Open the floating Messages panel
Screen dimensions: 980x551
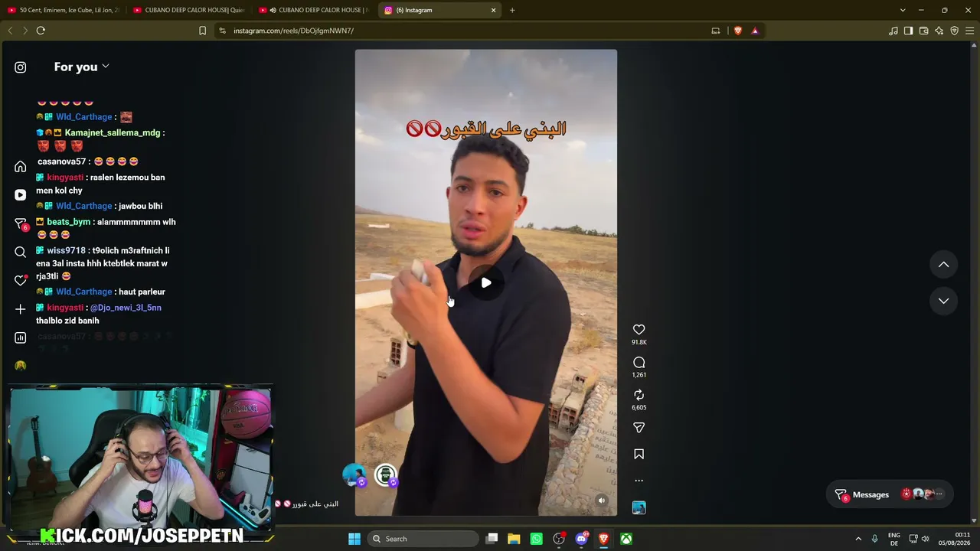click(x=890, y=494)
